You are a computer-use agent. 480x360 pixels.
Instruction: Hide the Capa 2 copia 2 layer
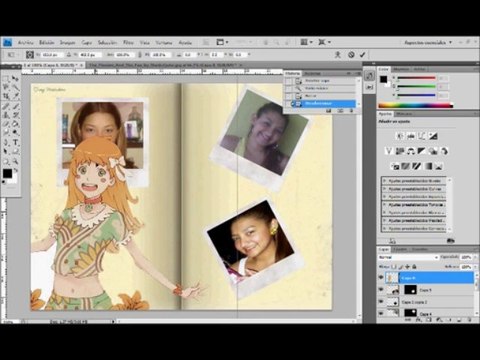381,302
